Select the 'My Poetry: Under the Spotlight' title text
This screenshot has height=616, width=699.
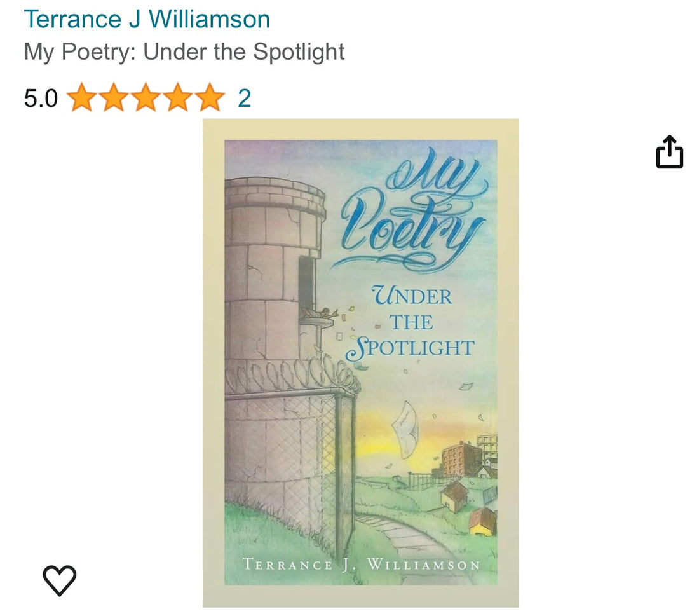(x=184, y=52)
